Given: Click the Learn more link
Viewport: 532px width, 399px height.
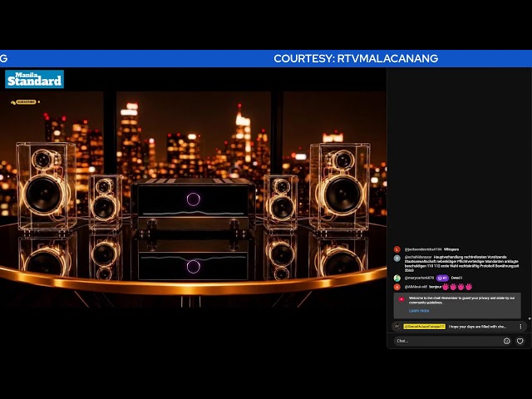Looking at the screenshot, I should pyautogui.click(x=419, y=311).
